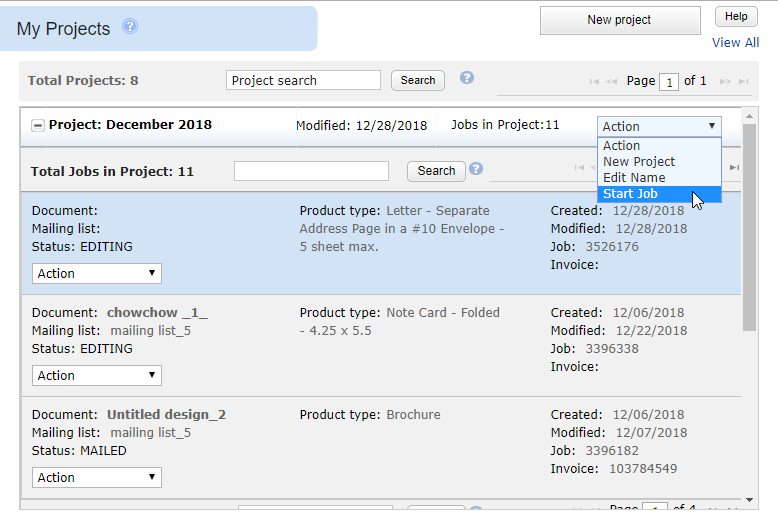Collapse the December 2018 project
778x519 pixels.
tap(38, 126)
